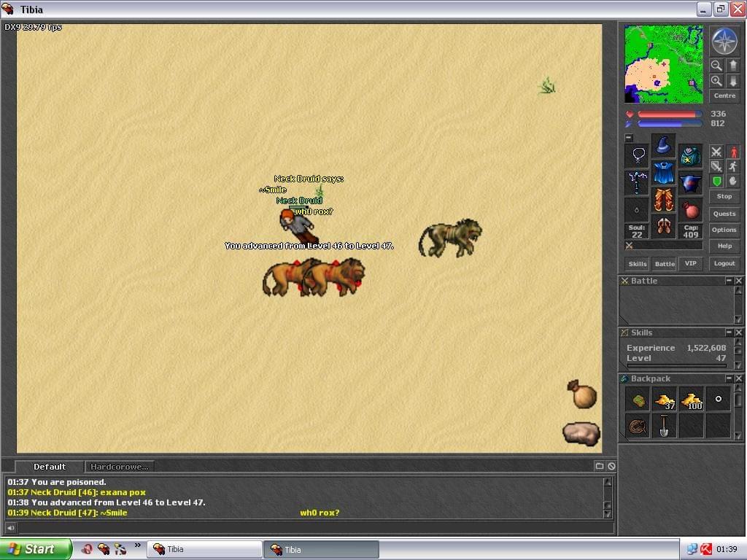Click scroll up arrow in Skills panel

coord(738,342)
